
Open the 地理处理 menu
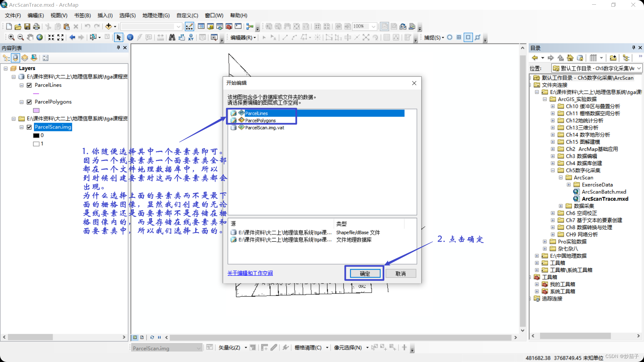pyautogui.click(x=156, y=15)
